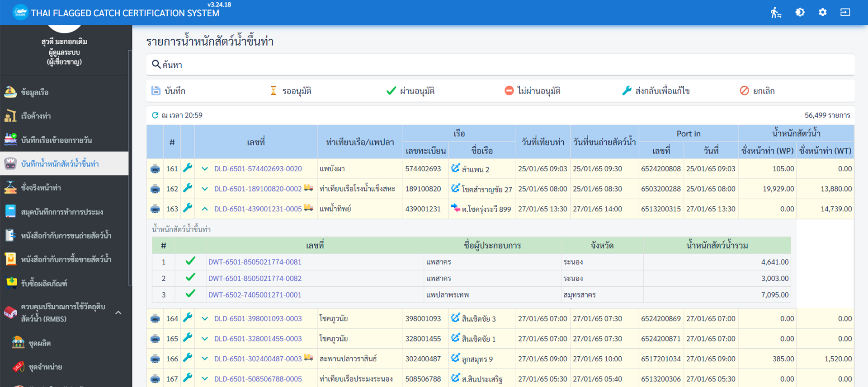
Task: Expand row DLD-6501-302400487-0003 details
Action: [x=205, y=359]
